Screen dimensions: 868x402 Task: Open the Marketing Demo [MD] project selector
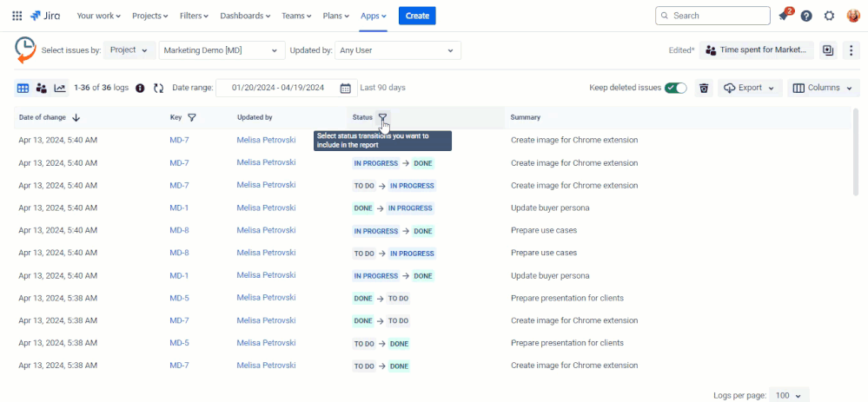[222, 50]
